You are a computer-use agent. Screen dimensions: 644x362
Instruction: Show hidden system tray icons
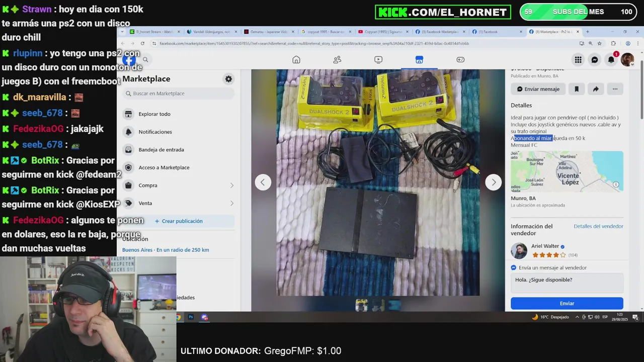point(577,317)
